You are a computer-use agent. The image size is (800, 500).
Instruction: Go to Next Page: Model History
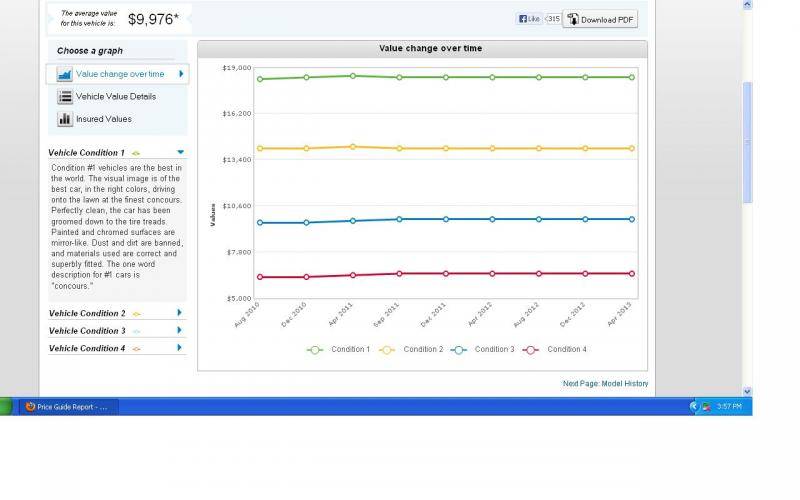(605, 384)
